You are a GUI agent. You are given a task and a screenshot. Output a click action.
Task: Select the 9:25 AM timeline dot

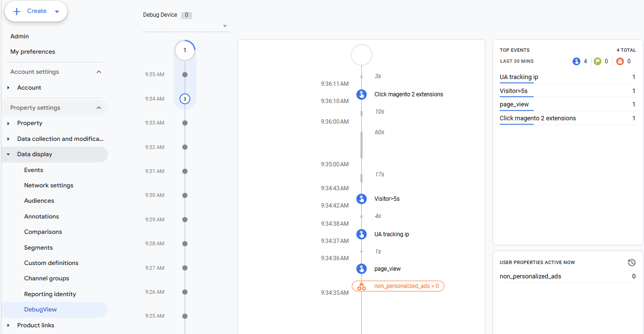click(x=185, y=316)
